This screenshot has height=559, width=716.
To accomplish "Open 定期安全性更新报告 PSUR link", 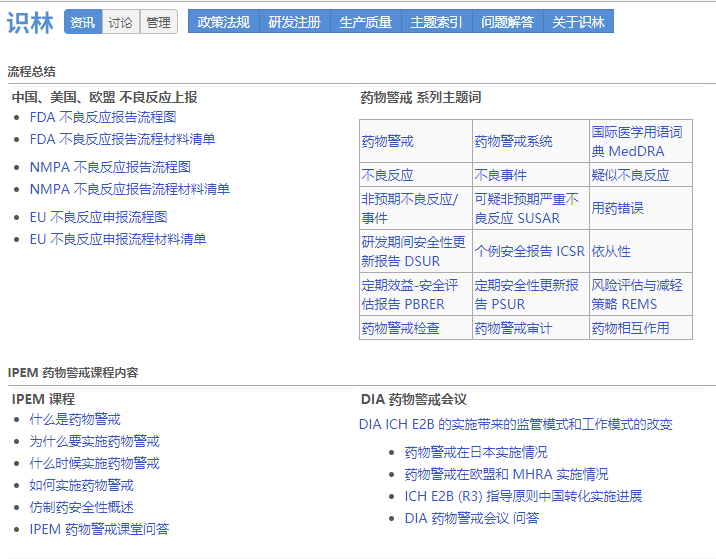I will (x=526, y=295).
